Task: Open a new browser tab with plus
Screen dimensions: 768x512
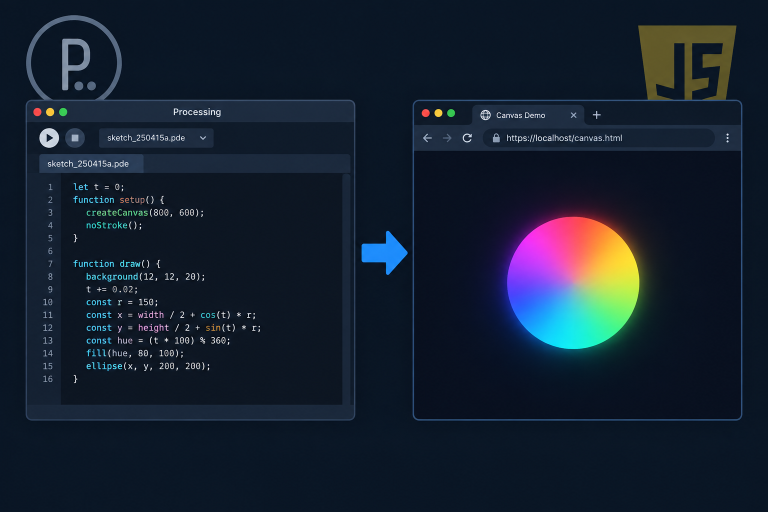Action: (x=597, y=115)
